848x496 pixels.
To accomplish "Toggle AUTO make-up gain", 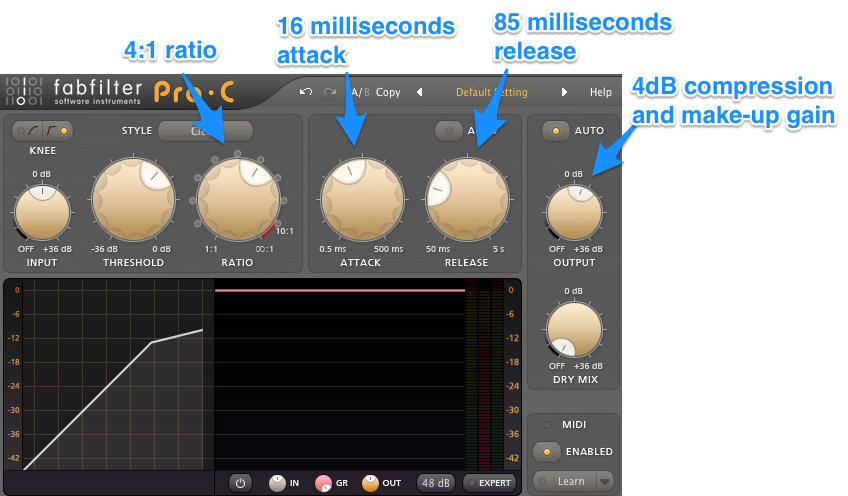I will (x=555, y=131).
